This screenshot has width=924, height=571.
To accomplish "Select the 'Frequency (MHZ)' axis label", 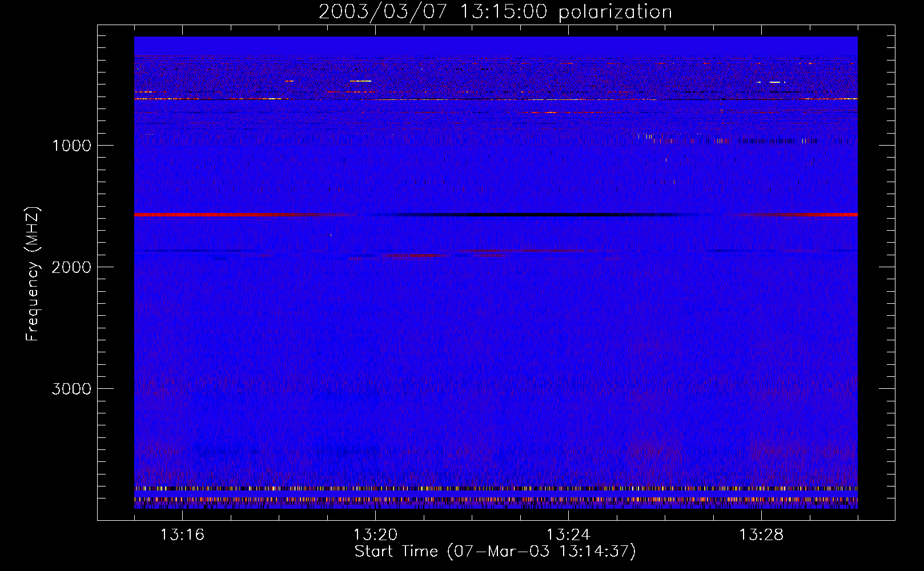I will coord(33,274).
